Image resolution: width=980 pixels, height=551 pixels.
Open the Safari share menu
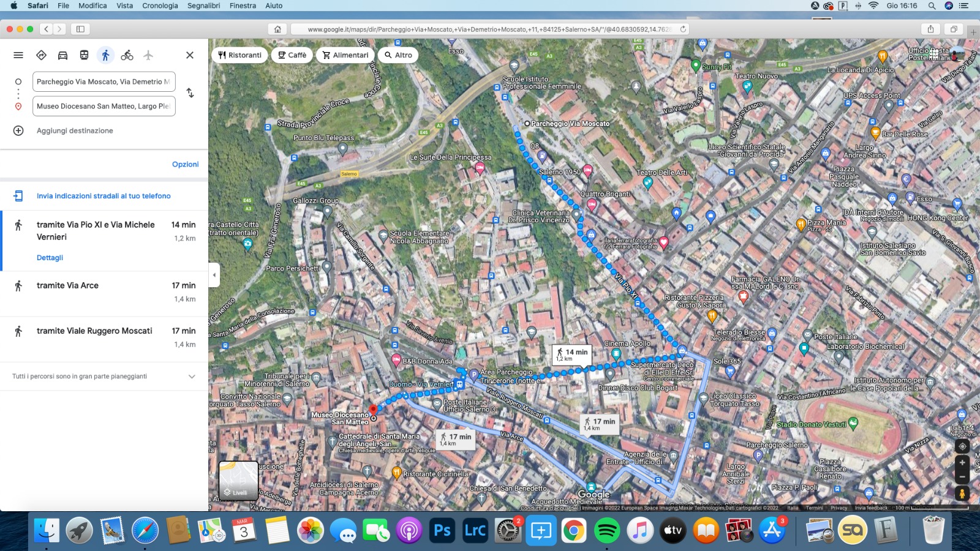pyautogui.click(x=930, y=29)
